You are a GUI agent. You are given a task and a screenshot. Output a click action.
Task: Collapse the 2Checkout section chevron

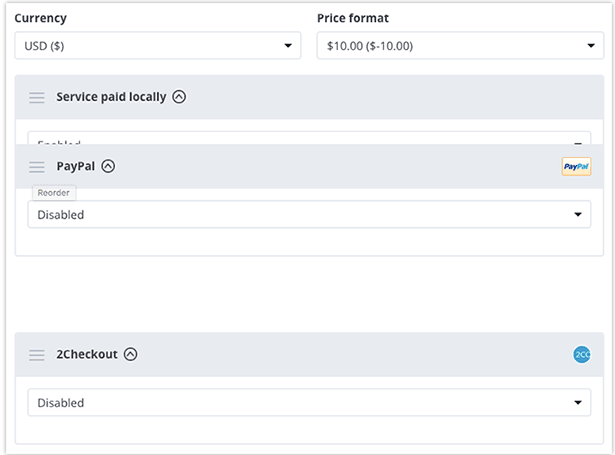(131, 354)
